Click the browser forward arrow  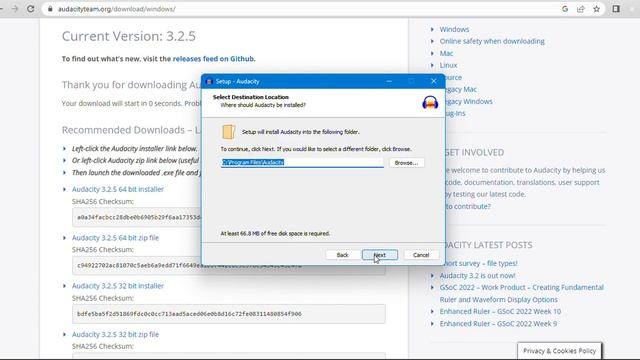point(15,9)
